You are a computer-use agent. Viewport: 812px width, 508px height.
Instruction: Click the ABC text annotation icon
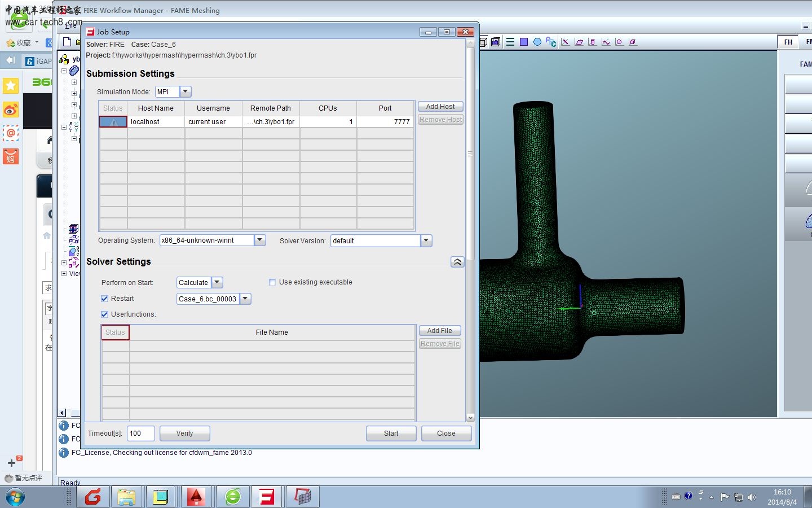(551, 42)
